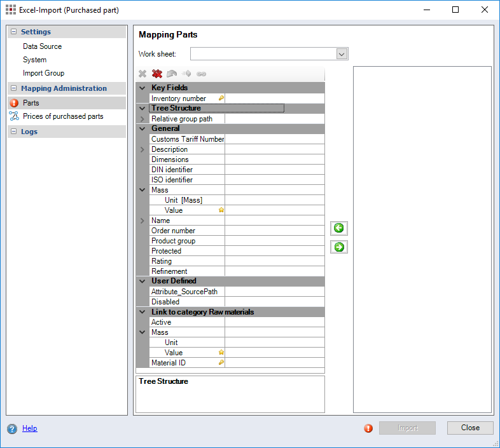Click the gray single X delete icon
This screenshot has height=448, width=500.
tap(143, 74)
